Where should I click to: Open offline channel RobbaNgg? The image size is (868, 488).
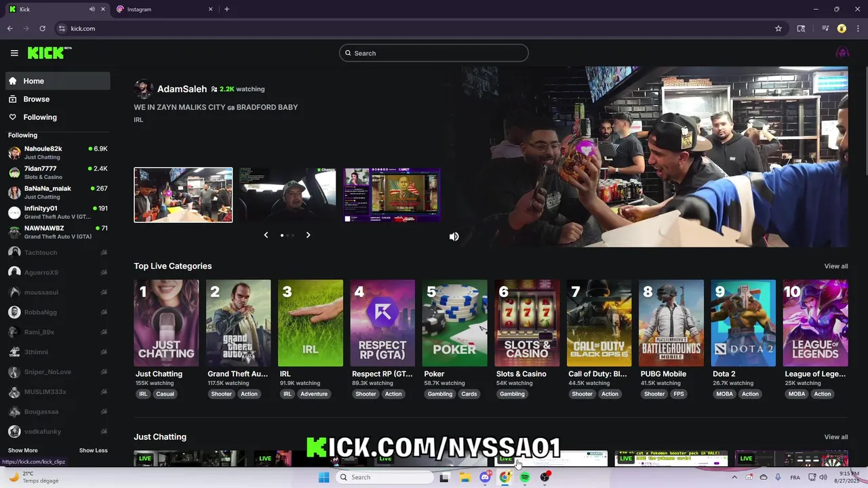pyautogui.click(x=58, y=312)
